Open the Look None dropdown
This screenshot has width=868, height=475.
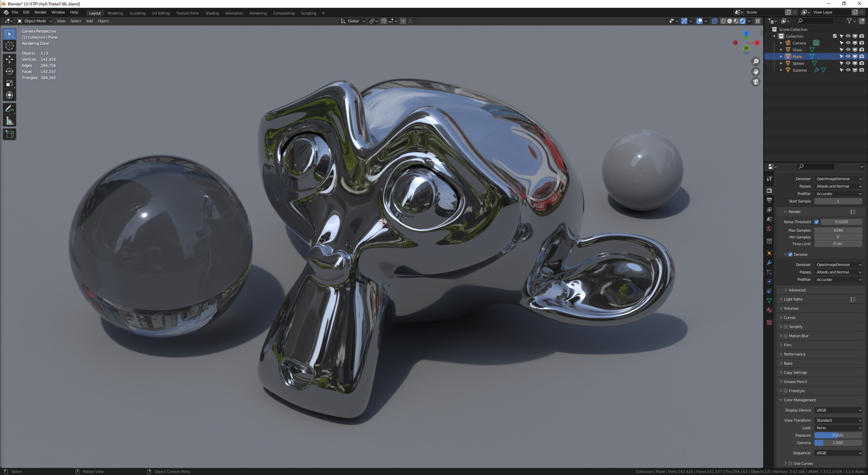point(839,428)
